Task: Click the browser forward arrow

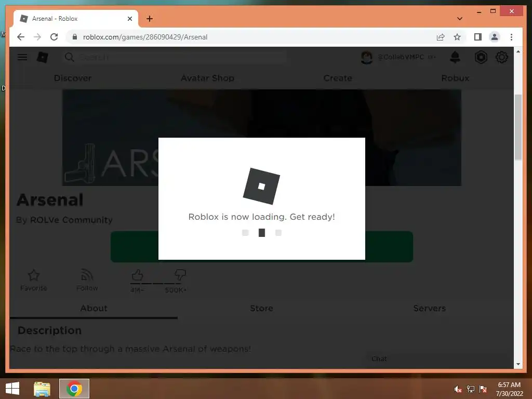Action: tap(37, 37)
